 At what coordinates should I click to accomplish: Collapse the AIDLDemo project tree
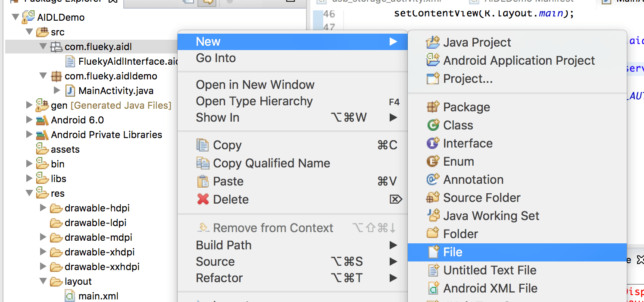pos(16,17)
